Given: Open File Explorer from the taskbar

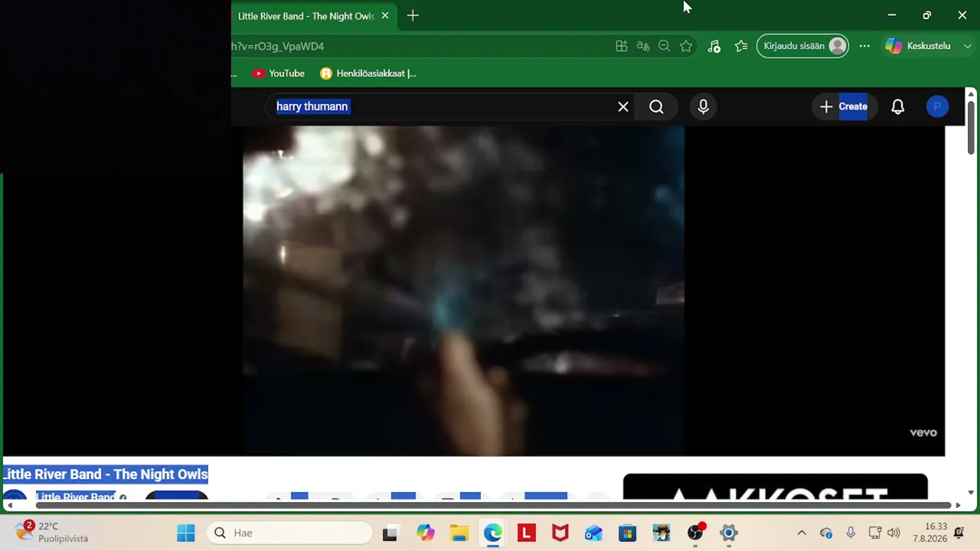Looking at the screenshot, I should click(459, 533).
